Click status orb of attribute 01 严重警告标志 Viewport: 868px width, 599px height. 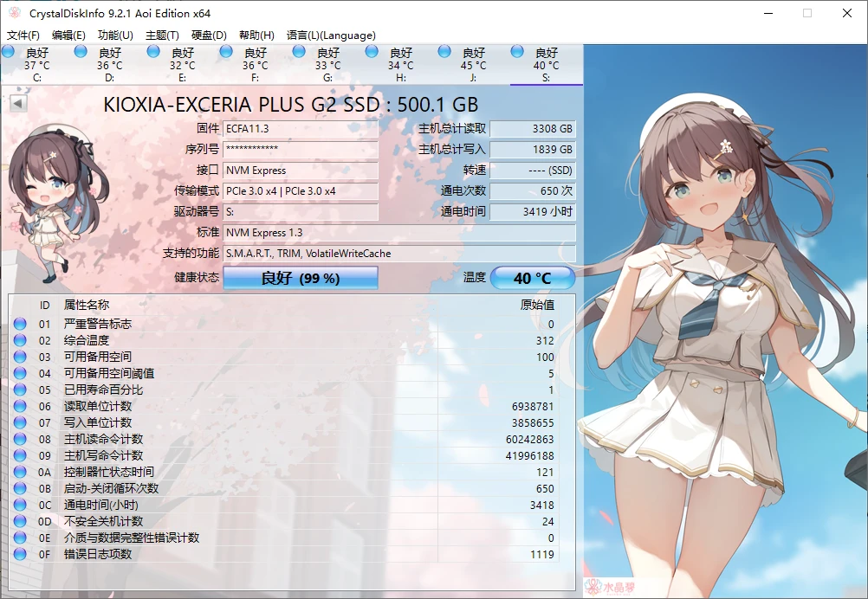(x=20, y=324)
